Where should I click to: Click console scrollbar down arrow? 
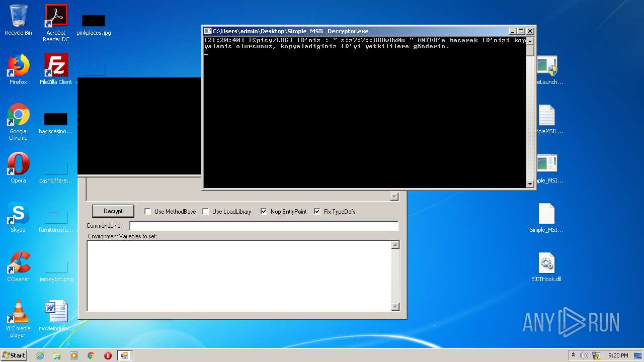point(530,184)
